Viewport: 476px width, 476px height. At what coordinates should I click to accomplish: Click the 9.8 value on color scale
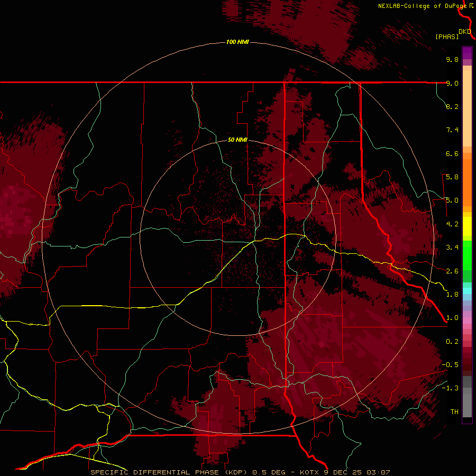(452, 59)
